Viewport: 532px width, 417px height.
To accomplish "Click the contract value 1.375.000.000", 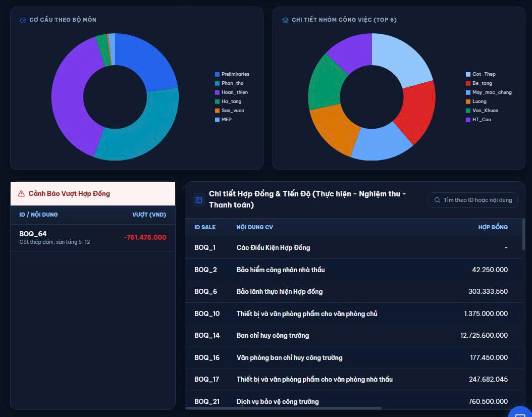I will click(x=486, y=314).
